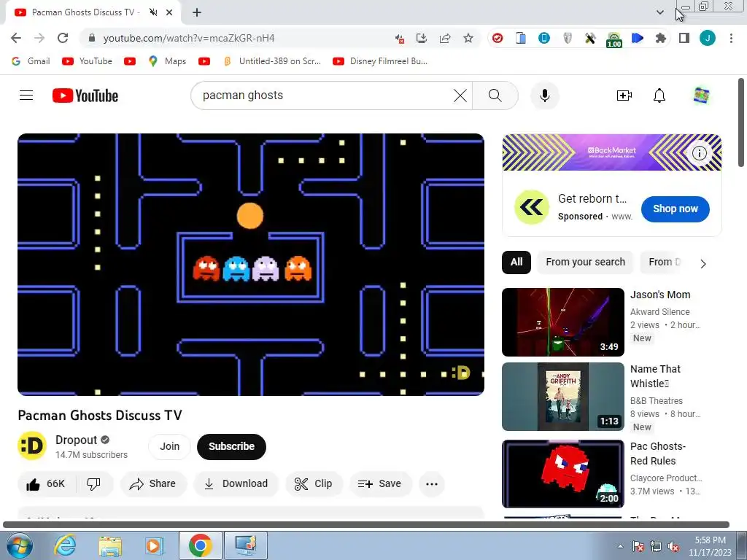Open the YouTube account avatar menu
The height and width of the screenshot is (560, 747).
(701, 96)
